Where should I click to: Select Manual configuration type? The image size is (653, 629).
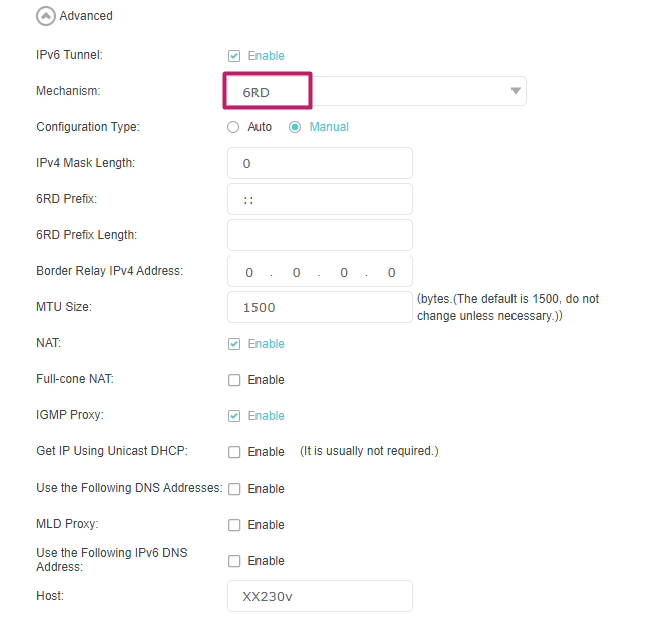295,127
